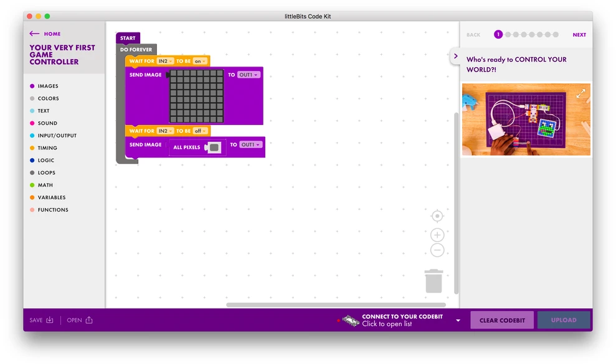This screenshot has width=616, height=364.
Task: Open the Variables block category
Action: coord(47,197)
